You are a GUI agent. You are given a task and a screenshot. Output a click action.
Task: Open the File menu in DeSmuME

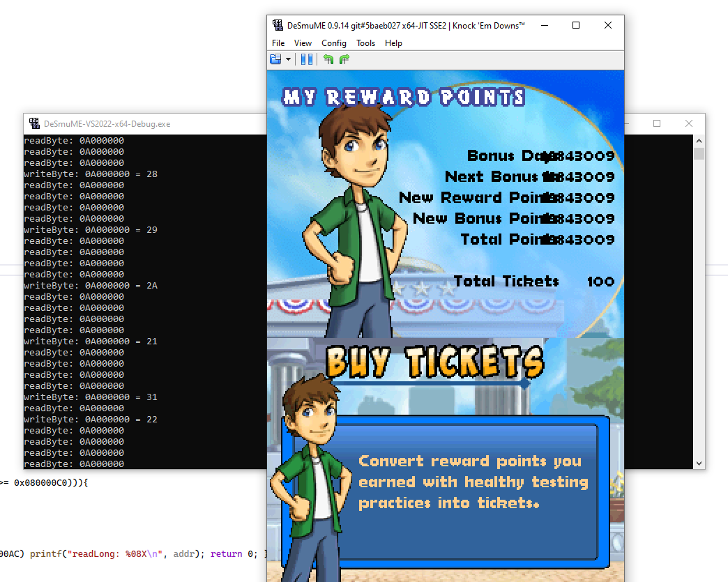click(x=278, y=43)
